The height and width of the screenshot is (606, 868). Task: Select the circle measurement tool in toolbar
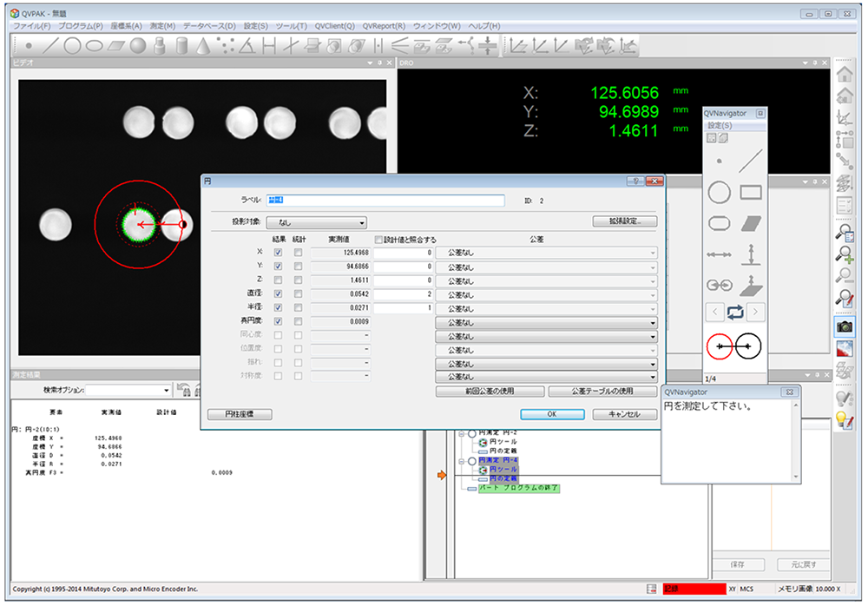[73, 45]
